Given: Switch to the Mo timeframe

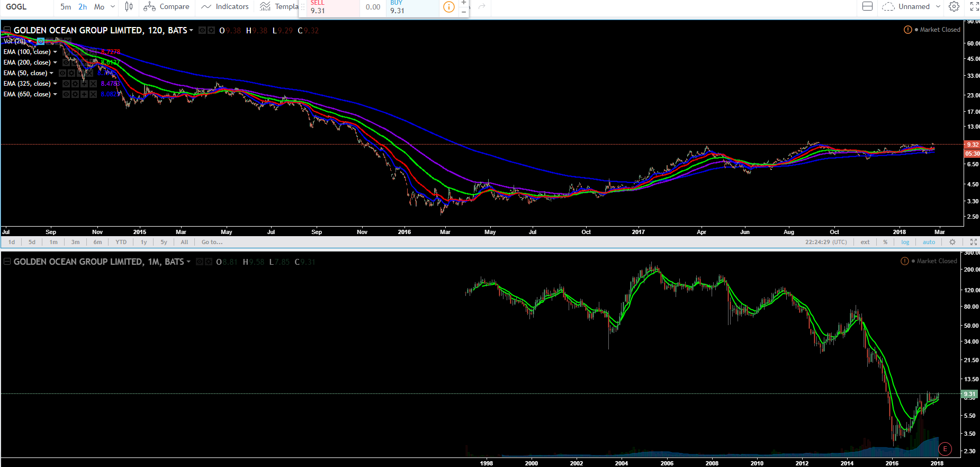Looking at the screenshot, I should click(99, 7).
